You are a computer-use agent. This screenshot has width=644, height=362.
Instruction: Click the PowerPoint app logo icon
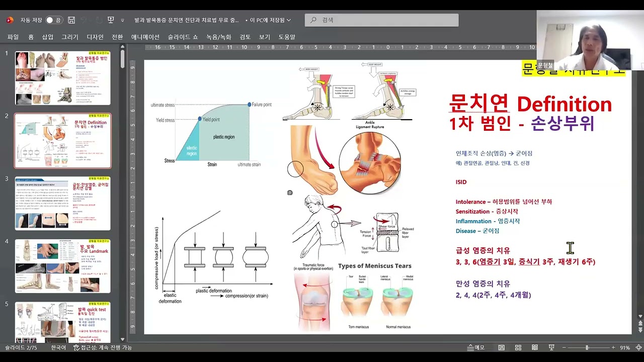10,20
